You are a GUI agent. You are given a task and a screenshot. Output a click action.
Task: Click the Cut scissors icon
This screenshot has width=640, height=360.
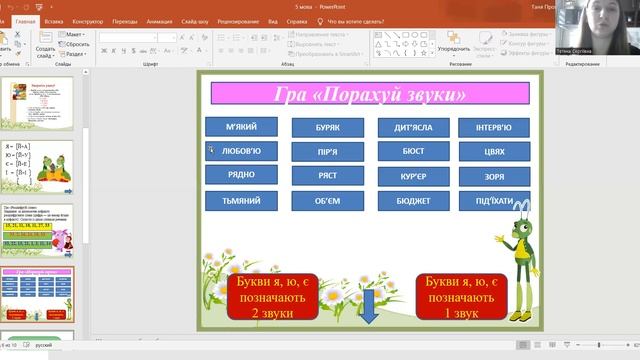17,35
